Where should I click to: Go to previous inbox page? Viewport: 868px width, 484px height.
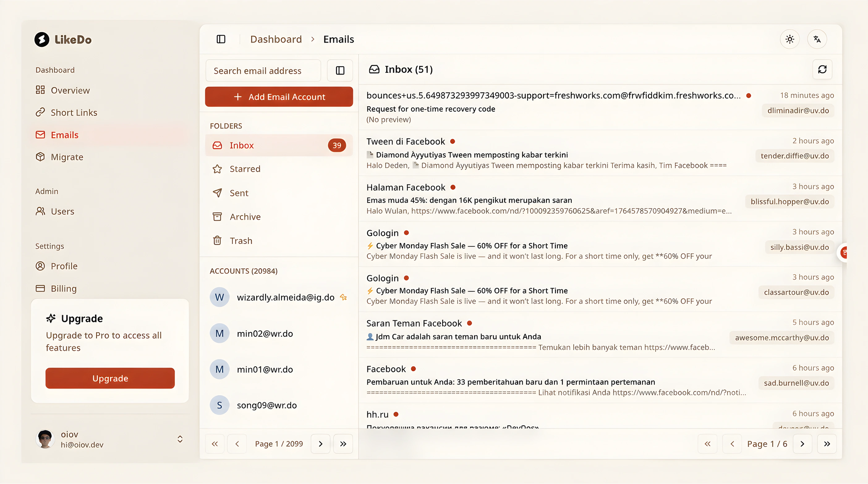pos(732,444)
